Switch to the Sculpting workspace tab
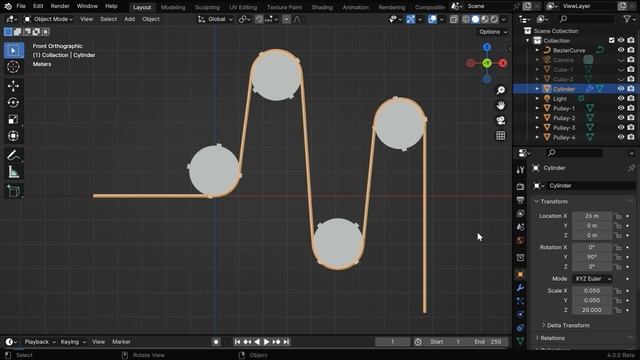This screenshot has height=360, width=640. tap(207, 7)
